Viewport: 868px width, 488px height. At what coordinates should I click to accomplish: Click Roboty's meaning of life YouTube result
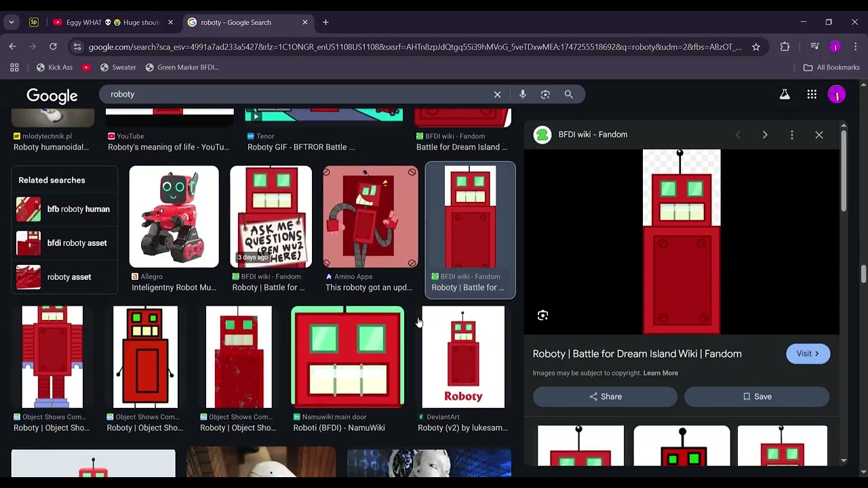point(168,147)
